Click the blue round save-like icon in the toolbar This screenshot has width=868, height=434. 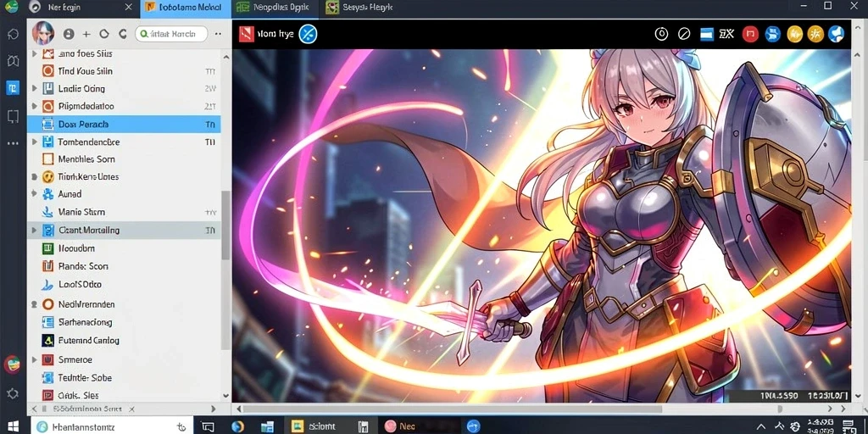pyautogui.click(x=772, y=34)
